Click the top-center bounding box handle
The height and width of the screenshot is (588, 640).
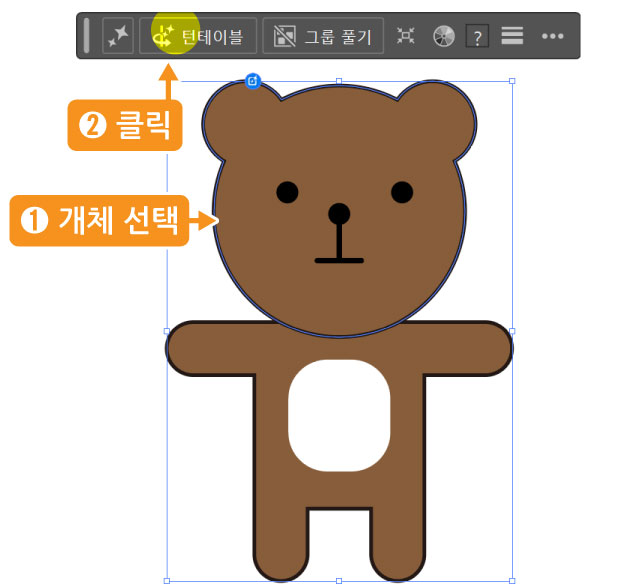339,81
